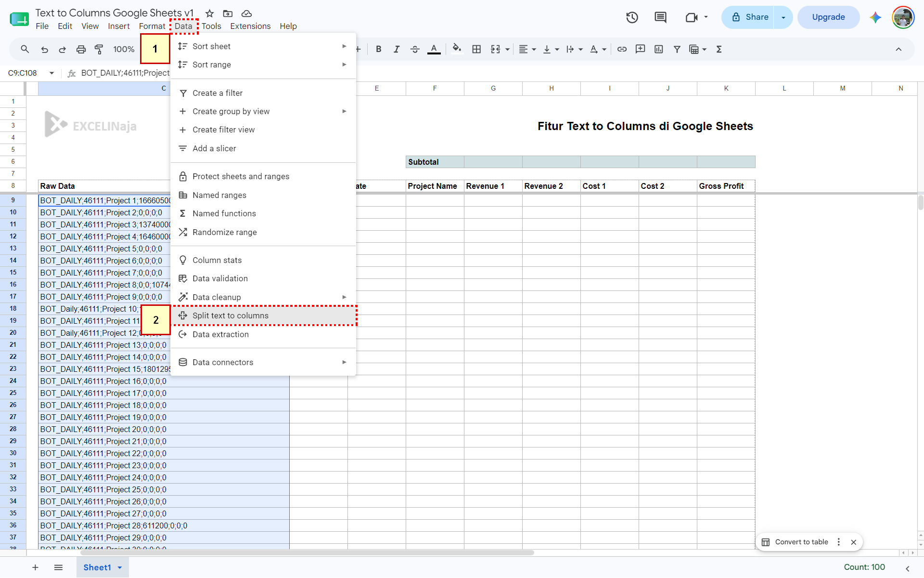Redo the last action
The height and width of the screenshot is (578, 924).
click(62, 49)
